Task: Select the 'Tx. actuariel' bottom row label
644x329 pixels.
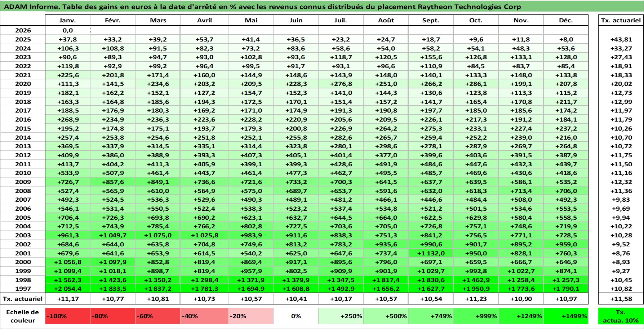Action: click(23, 299)
